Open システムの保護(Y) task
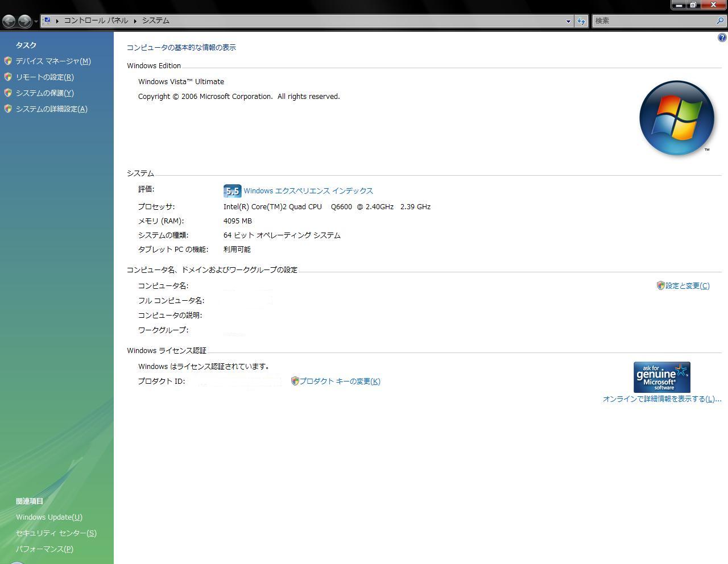Image resolution: width=728 pixels, height=564 pixels. 44,93
